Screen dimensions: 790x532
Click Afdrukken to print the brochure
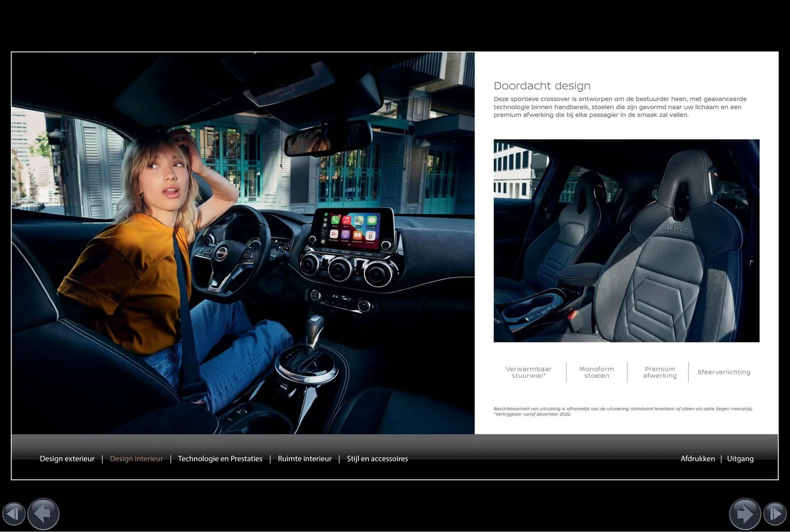click(x=697, y=458)
